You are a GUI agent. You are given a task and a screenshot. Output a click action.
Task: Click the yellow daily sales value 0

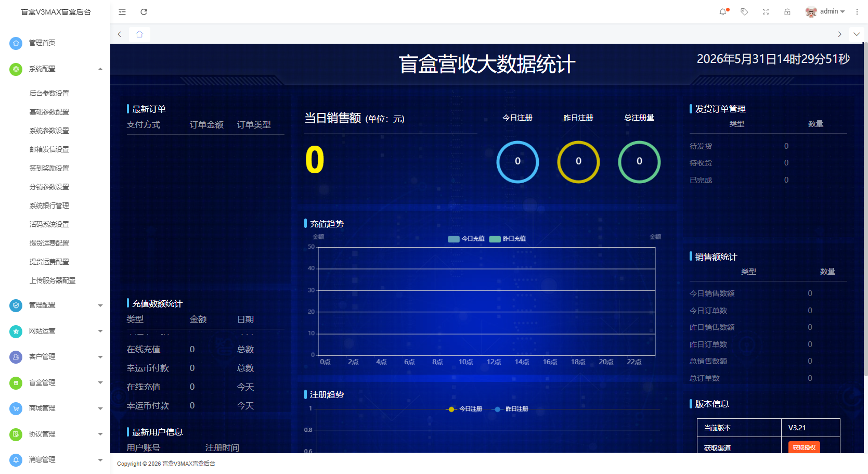[315, 160]
